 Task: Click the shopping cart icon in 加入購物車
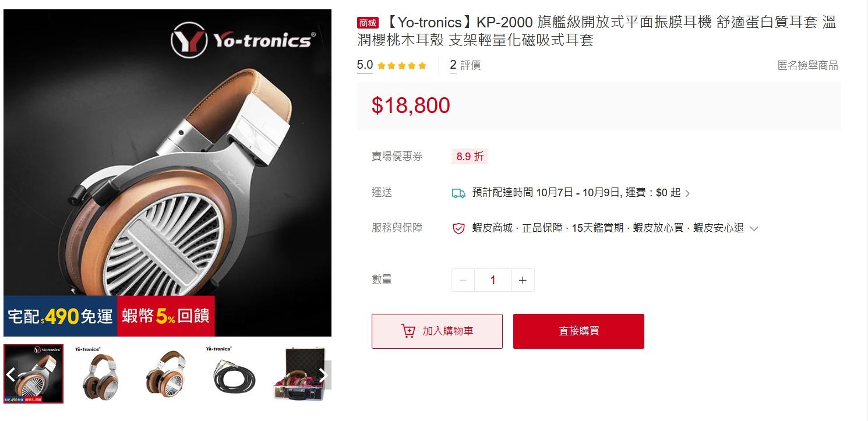(x=408, y=331)
